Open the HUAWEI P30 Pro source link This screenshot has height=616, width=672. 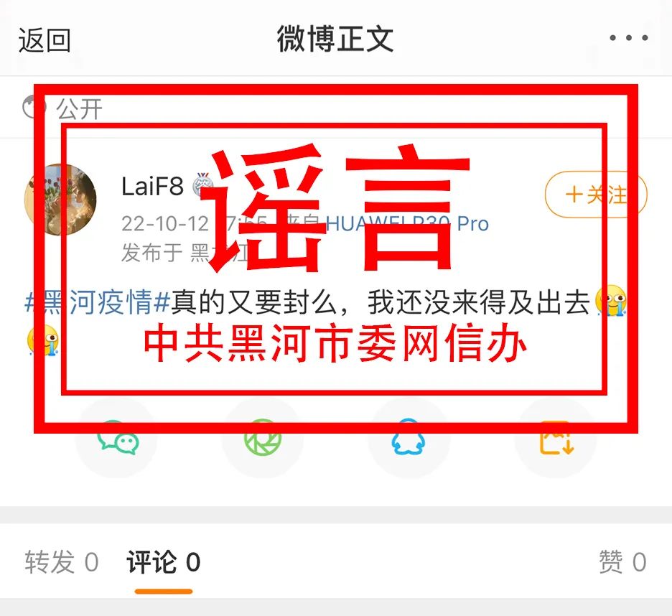coord(407,223)
